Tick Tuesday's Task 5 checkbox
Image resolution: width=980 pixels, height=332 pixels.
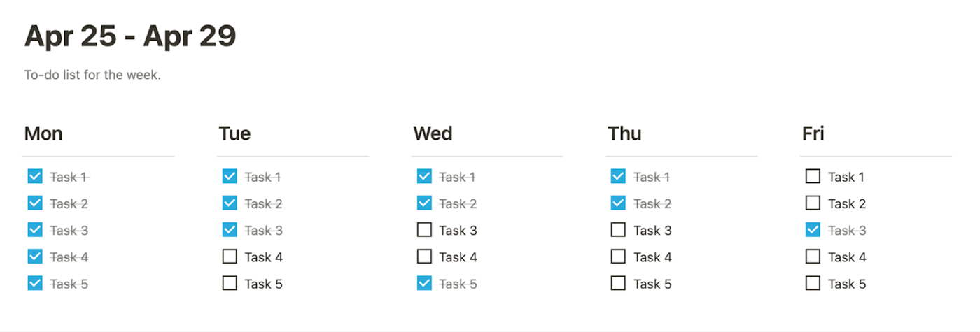(x=230, y=283)
